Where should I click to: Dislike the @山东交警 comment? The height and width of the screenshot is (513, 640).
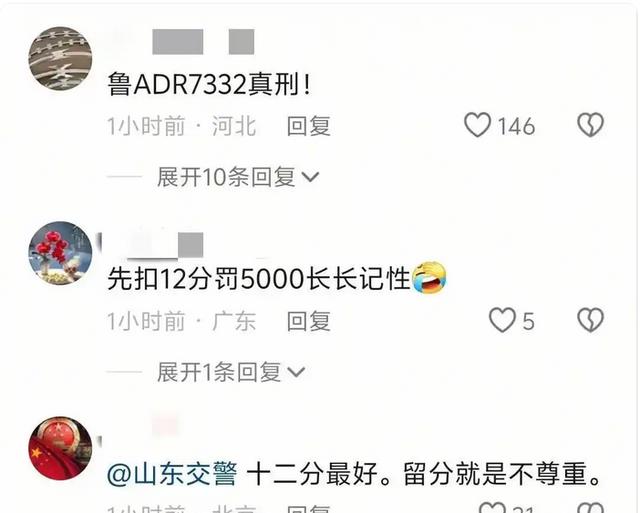(x=590, y=507)
